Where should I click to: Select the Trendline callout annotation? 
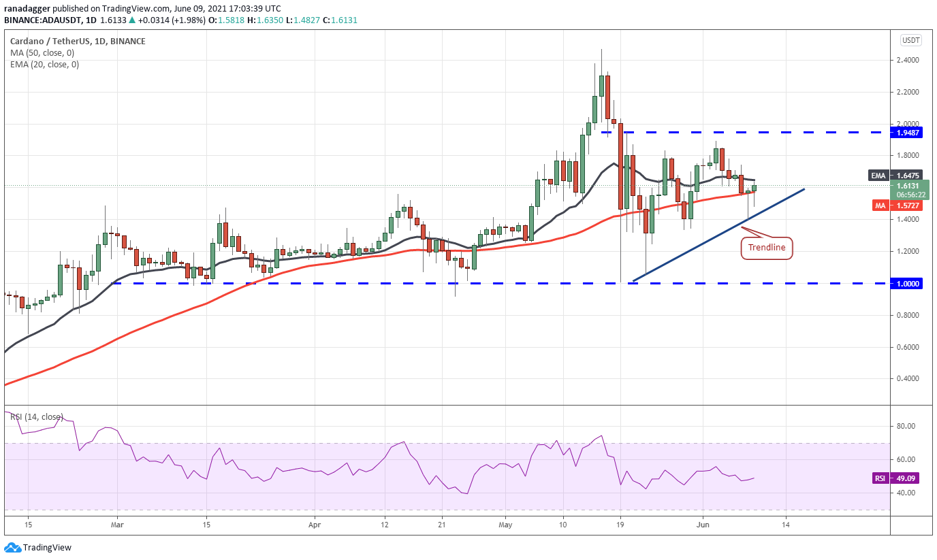(x=767, y=248)
